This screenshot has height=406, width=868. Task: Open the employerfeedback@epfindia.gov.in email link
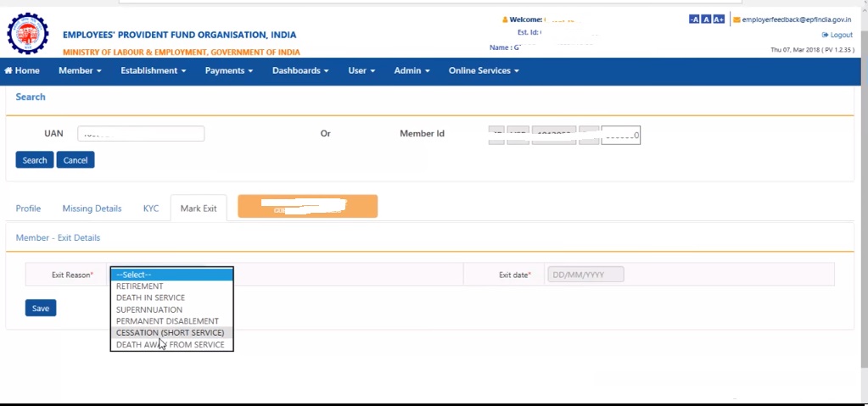tap(797, 19)
